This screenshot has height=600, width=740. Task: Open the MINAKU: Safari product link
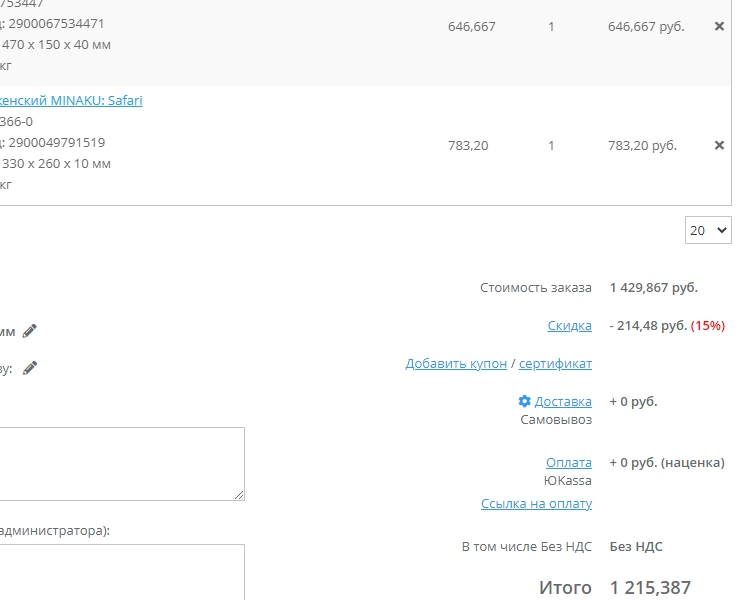[71, 101]
